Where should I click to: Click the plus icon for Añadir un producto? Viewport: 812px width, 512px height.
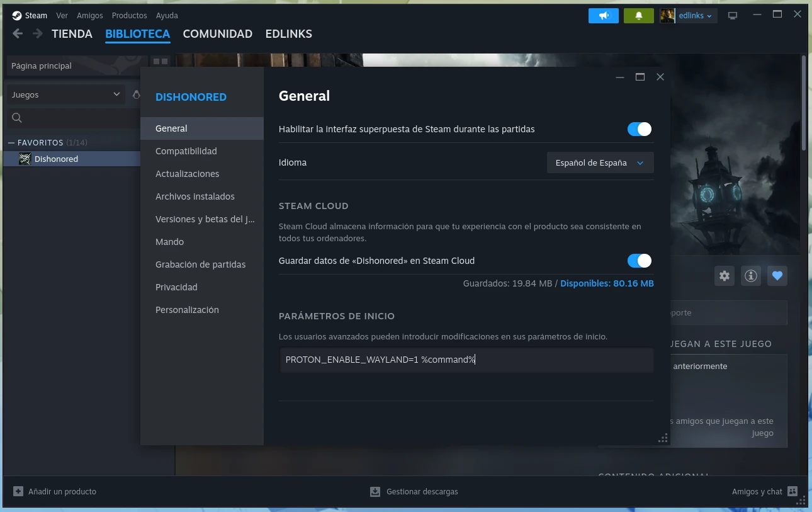pos(18,491)
